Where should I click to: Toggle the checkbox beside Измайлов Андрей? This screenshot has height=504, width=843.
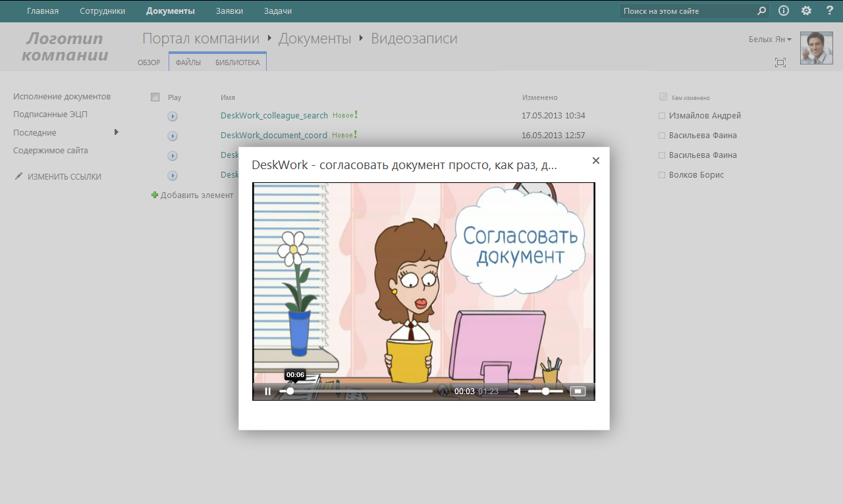(662, 116)
